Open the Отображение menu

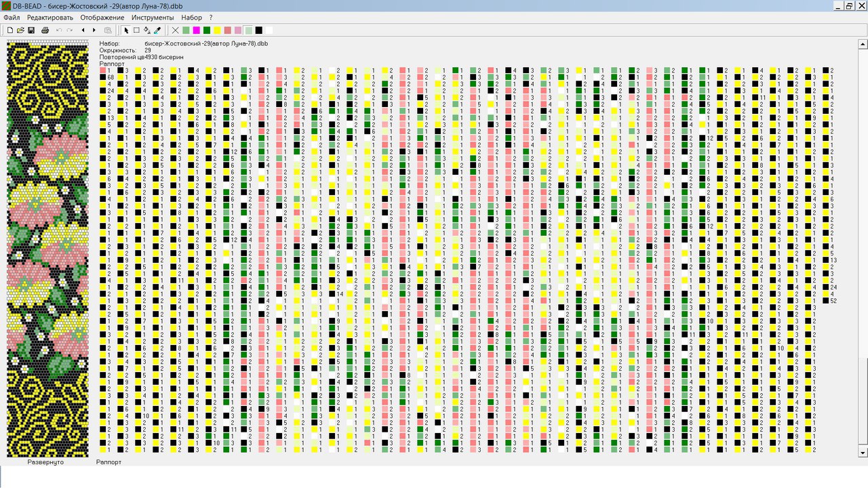pos(102,17)
